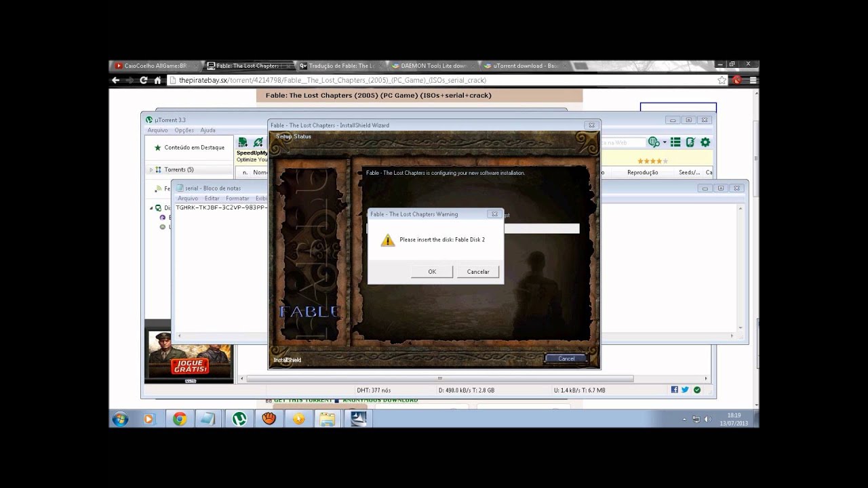
Task: Open Formatar menu in Bloco de notas
Action: (x=237, y=199)
